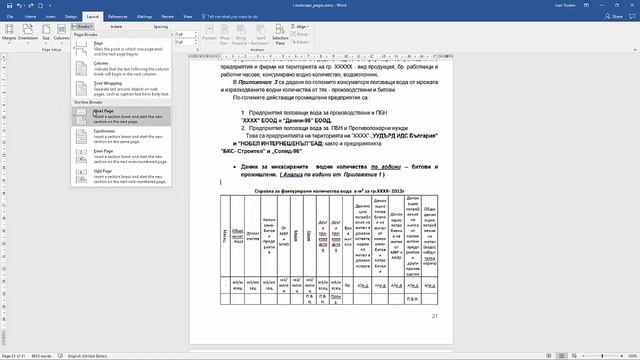Click the horizontal ruler above the page

coord(321,56)
